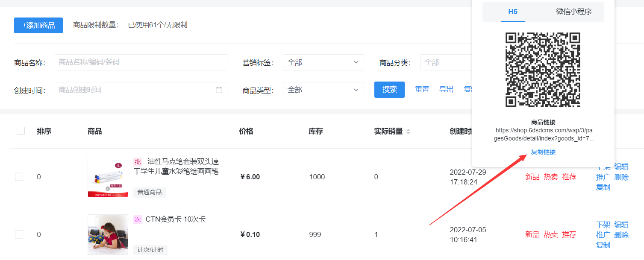Focus the 创建时间 date input

point(141,90)
